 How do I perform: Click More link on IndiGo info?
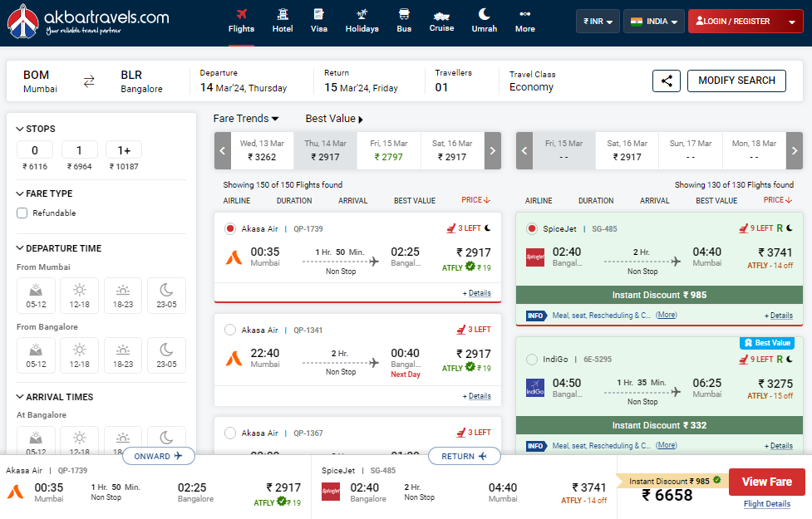[x=667, y=445]
